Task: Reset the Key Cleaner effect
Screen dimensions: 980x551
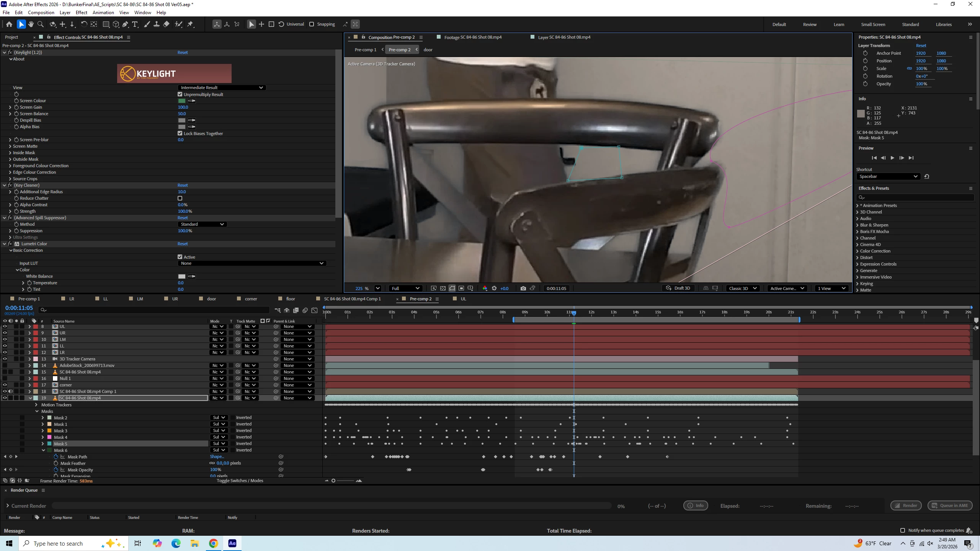Action: click(x=183, y=185)
